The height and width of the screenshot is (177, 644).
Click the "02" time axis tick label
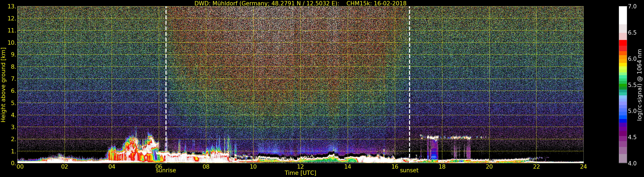(x=65, y=166)
